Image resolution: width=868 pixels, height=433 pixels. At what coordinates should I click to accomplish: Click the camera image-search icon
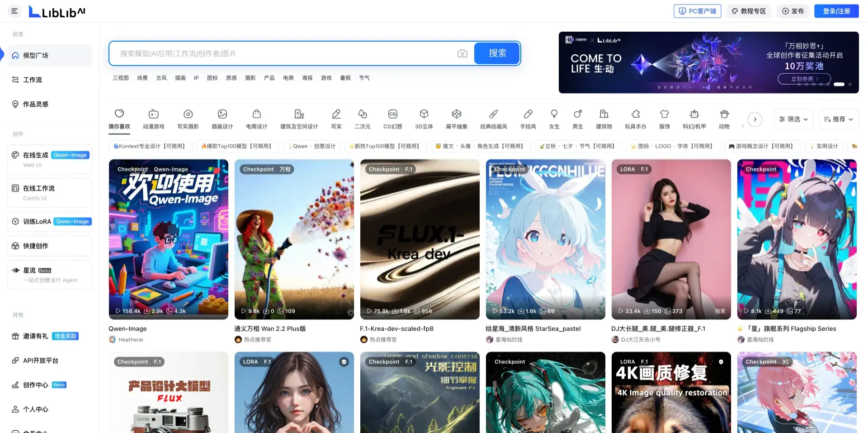[x=462, y=53]
